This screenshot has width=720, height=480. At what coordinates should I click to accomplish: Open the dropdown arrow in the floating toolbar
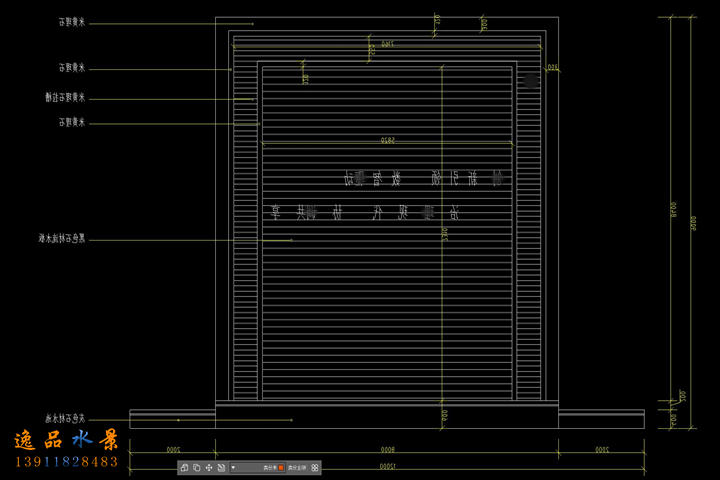pyautogui.click(x=233, y=467)
